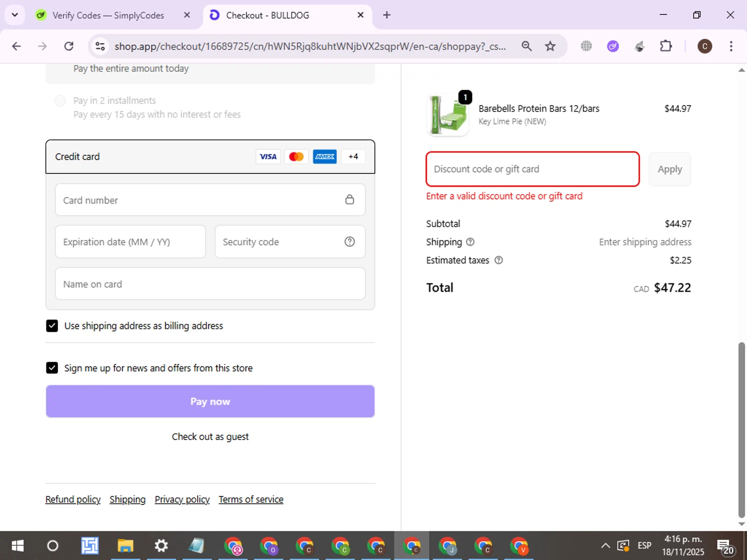Click the Visa card logo
This screenshot has width=747, height=560.
(268, 157)
